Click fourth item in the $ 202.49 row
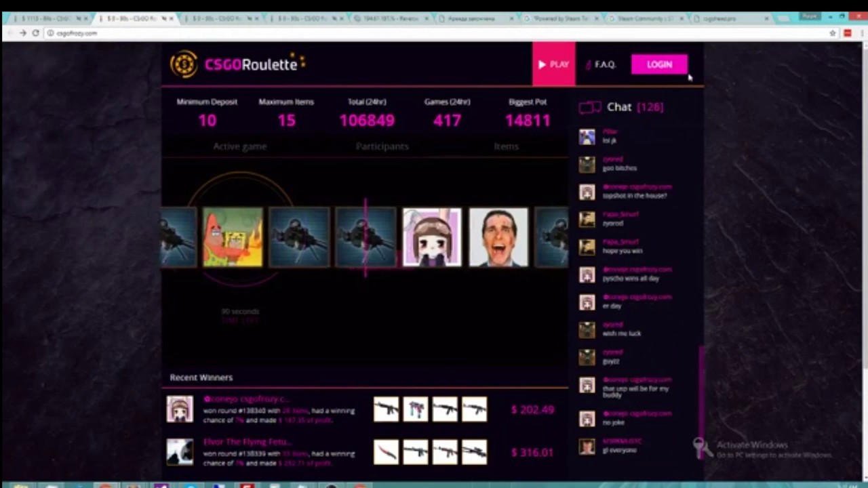 (x=474, y=409)
